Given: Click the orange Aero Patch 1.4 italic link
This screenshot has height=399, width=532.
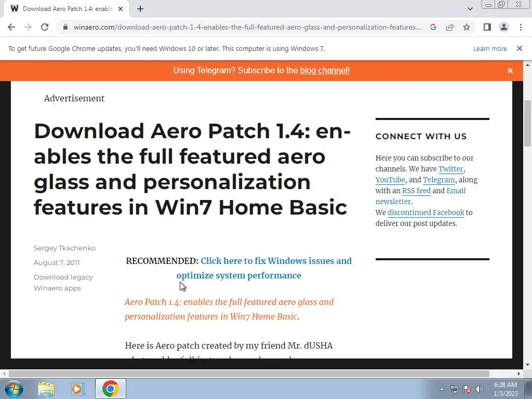Looking at the screenshot, I should coord(229,309).
